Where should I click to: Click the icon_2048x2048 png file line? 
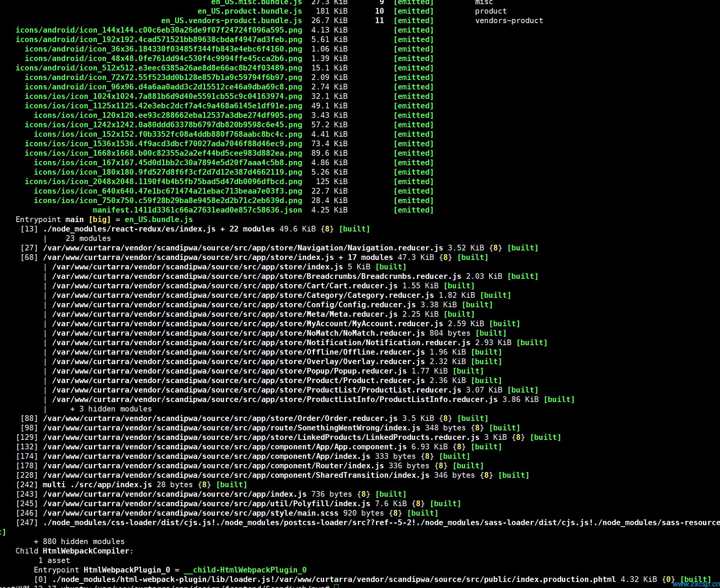click(163, 181)
